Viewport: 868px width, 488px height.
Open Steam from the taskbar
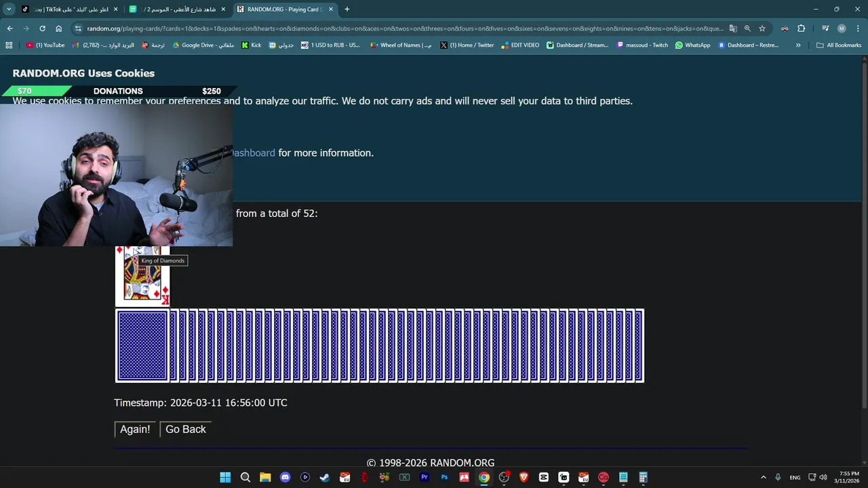tap(325, 477)
